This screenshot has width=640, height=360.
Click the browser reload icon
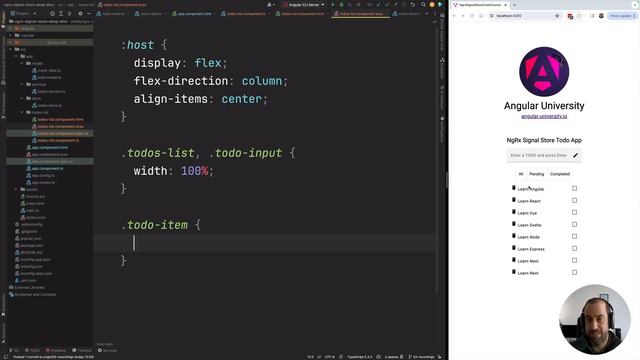coord(472,16)
